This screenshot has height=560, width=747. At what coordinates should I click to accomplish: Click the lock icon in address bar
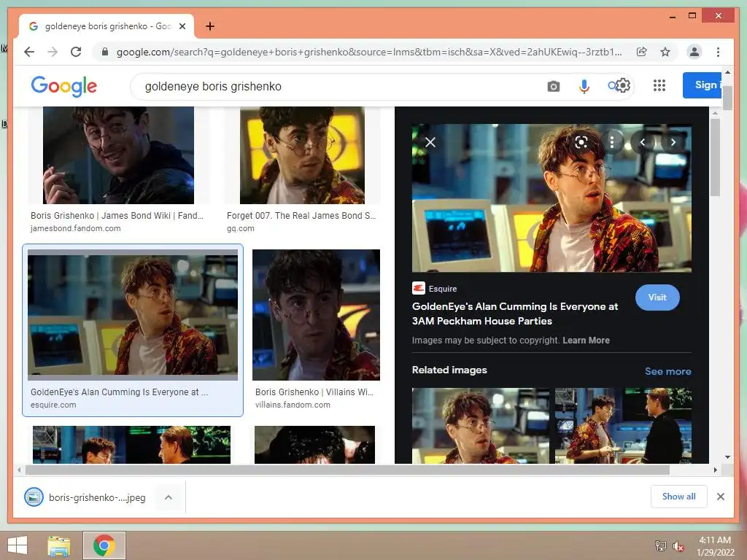tap(105, 52)
